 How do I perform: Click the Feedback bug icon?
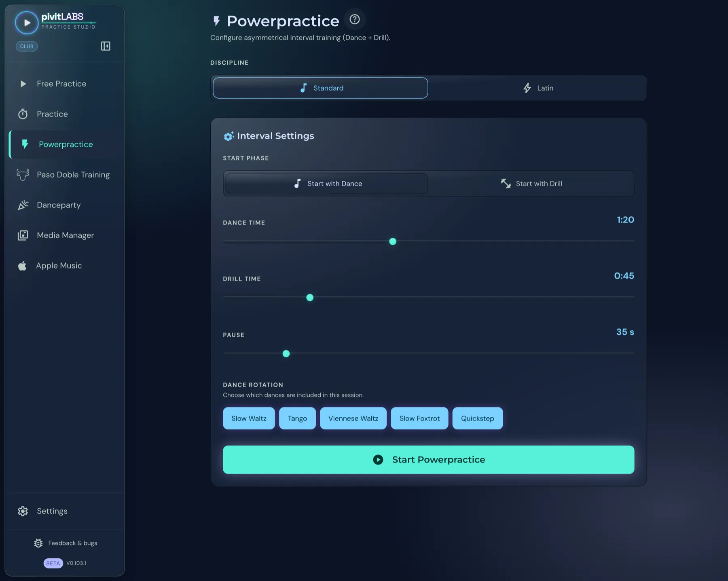(38, 543)
